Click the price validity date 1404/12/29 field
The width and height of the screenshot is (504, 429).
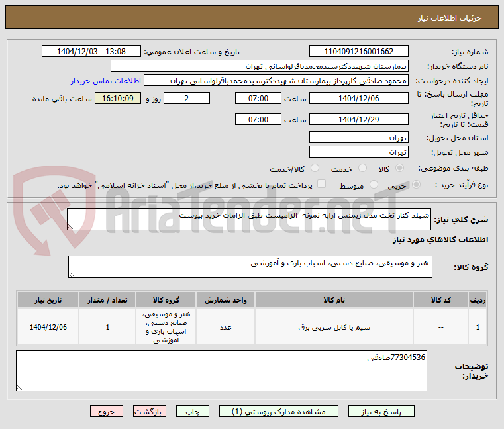click(x=359, y=120)
